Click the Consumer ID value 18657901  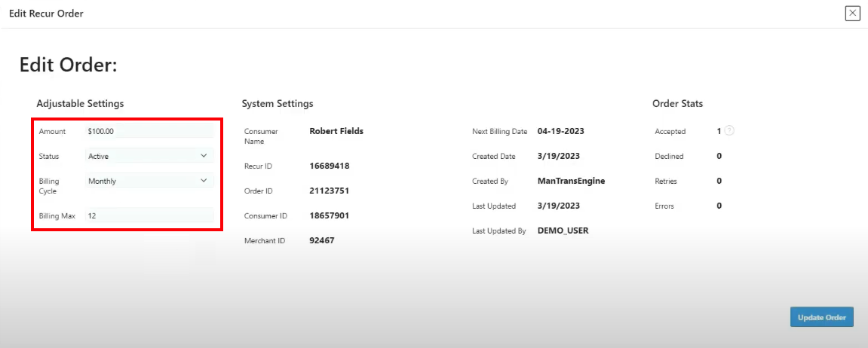tap(330, 215)
